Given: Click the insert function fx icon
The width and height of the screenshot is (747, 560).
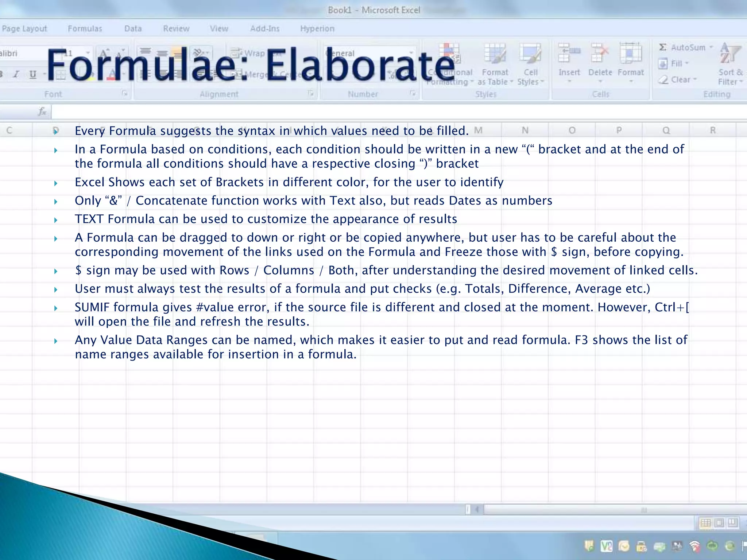Looking at the screenshot, I should 42,112.
